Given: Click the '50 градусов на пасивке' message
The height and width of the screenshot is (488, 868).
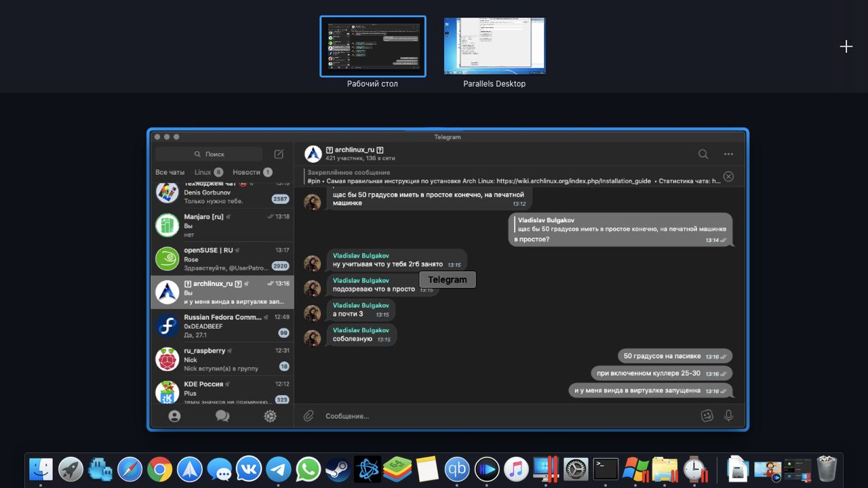Looking at the screenshot, I should pyautogui.click(x=675, y=356).
